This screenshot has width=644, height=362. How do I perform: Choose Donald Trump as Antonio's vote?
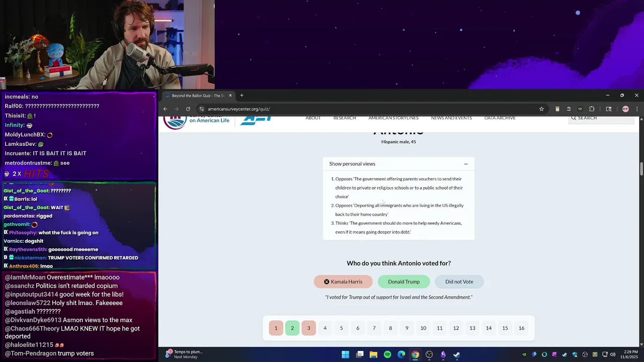[404, 282]
